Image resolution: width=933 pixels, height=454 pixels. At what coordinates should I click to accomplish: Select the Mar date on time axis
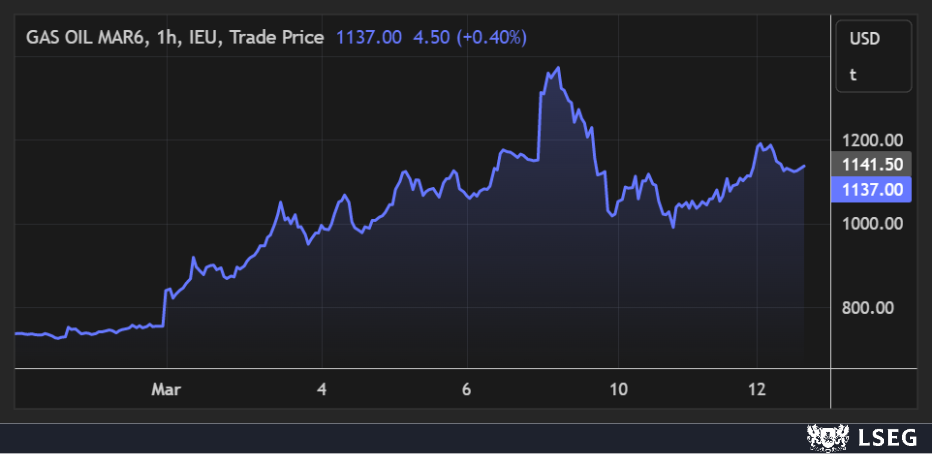[165, 389]
